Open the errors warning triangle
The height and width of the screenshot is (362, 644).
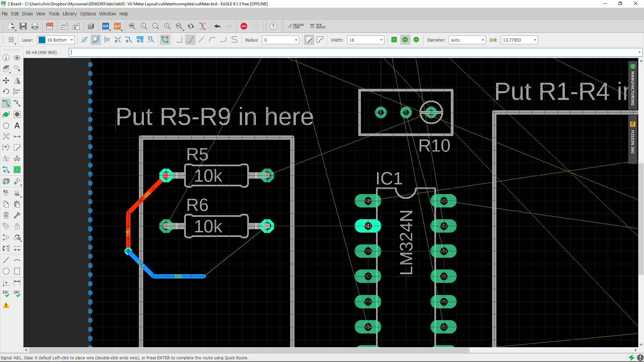coord(6,305)
